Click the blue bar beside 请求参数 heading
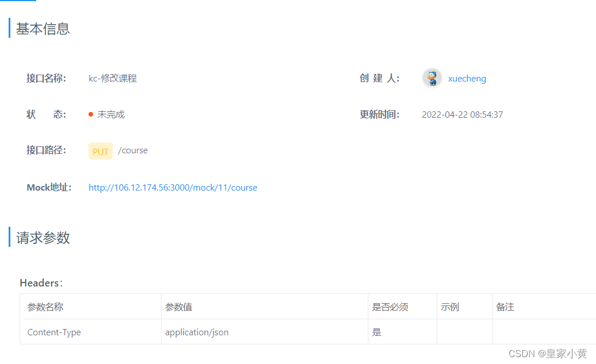Screen dimensions: 596x364 (x=9, y=238)
